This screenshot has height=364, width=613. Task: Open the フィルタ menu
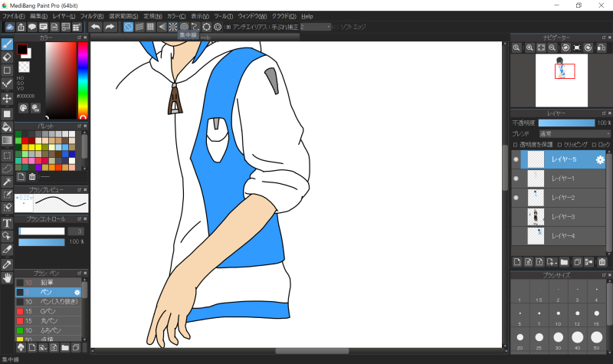pos(92,15)
